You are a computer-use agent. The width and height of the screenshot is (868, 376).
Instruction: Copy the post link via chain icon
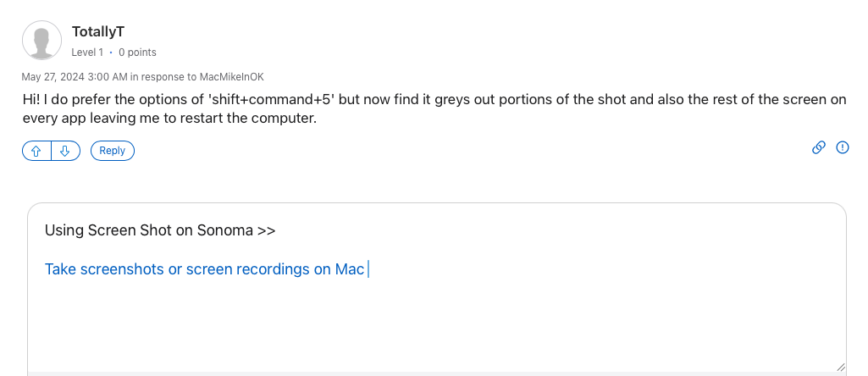pos(818,147)
